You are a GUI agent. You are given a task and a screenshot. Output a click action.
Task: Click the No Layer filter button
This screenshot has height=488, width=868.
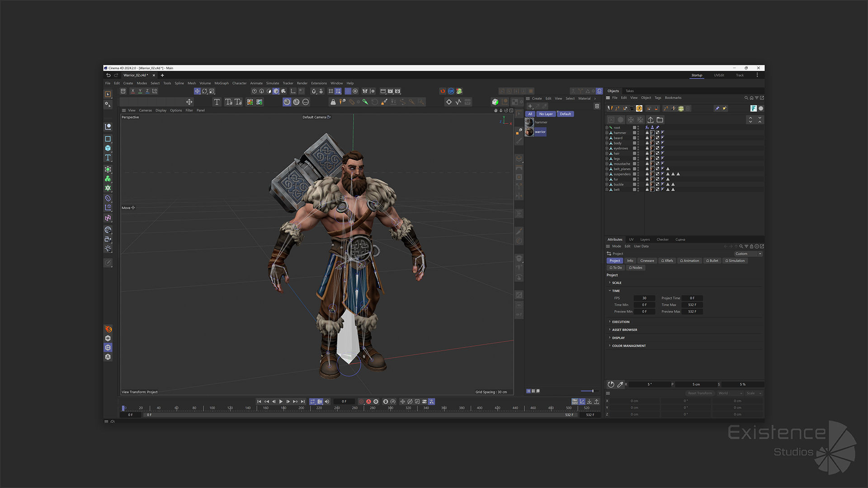coord(546,114)
